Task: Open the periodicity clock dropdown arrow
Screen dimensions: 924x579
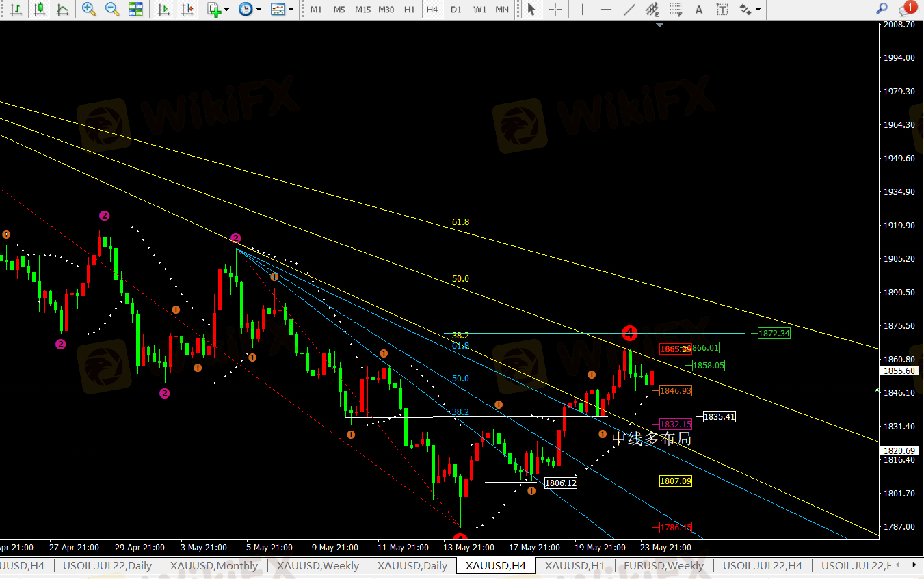Action: pyautogui.click(x=259, y=10)
